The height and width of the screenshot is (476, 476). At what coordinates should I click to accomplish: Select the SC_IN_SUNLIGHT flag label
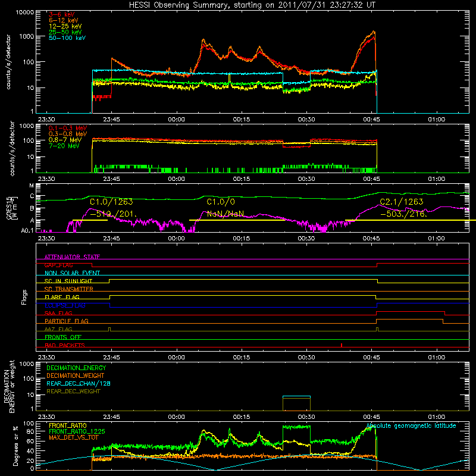[68, 281]
